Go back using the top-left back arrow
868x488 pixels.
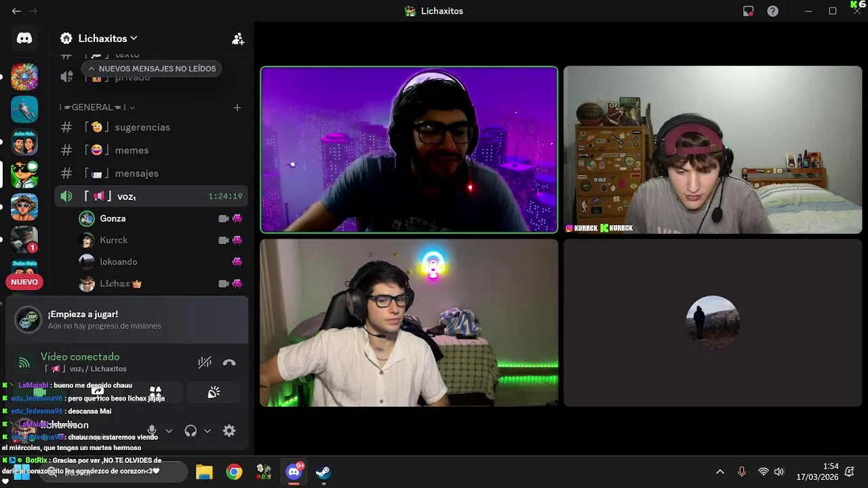coord(16,11)
